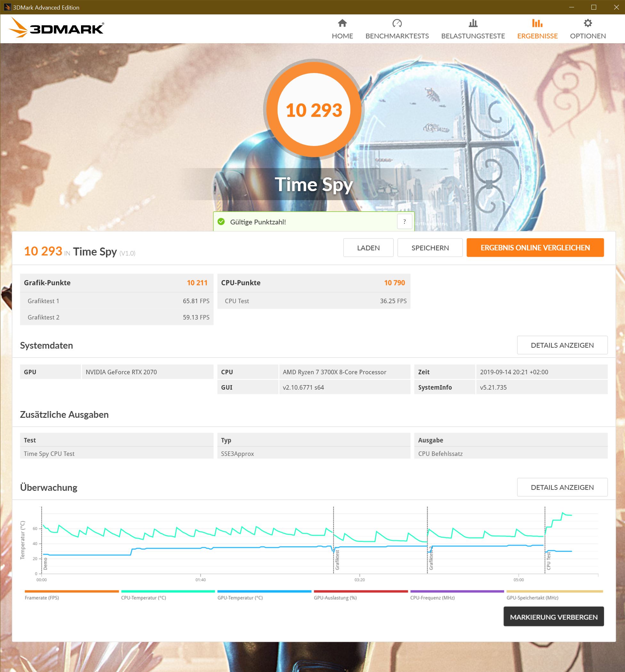Click green checkmark next to Gültige Punktzahl
The image size is (625, 672).
[221, 222]
